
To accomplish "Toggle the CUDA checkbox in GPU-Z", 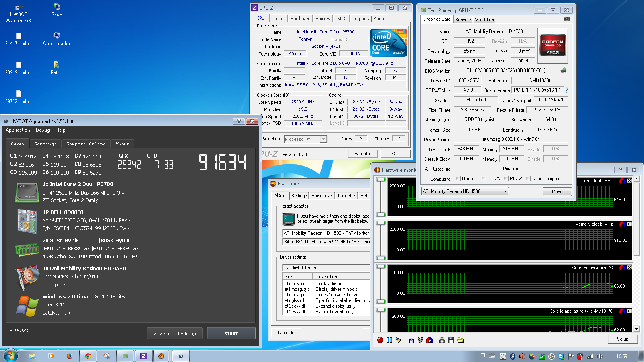I will click(483, 179).
